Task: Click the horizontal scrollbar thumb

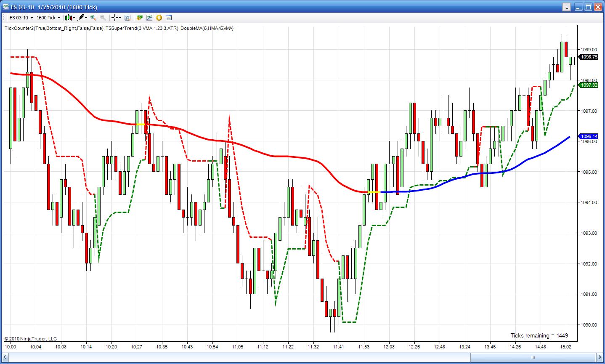Action: [533, 358]
